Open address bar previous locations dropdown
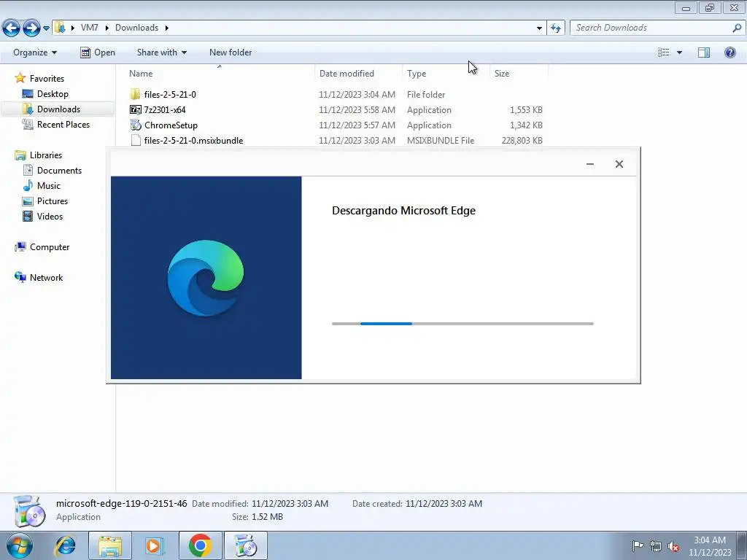The image size is (747, 560). pos(539,28)
